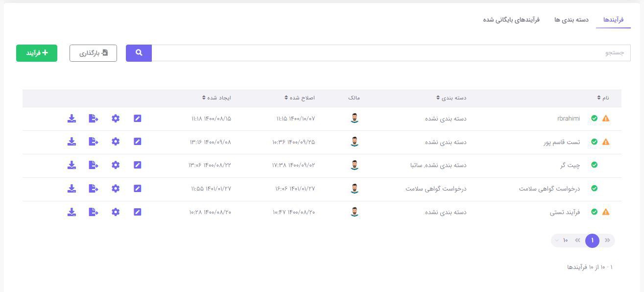644x292 pixels.
Task: Open settings gear for فرآیند تستی
Action: 116,212
